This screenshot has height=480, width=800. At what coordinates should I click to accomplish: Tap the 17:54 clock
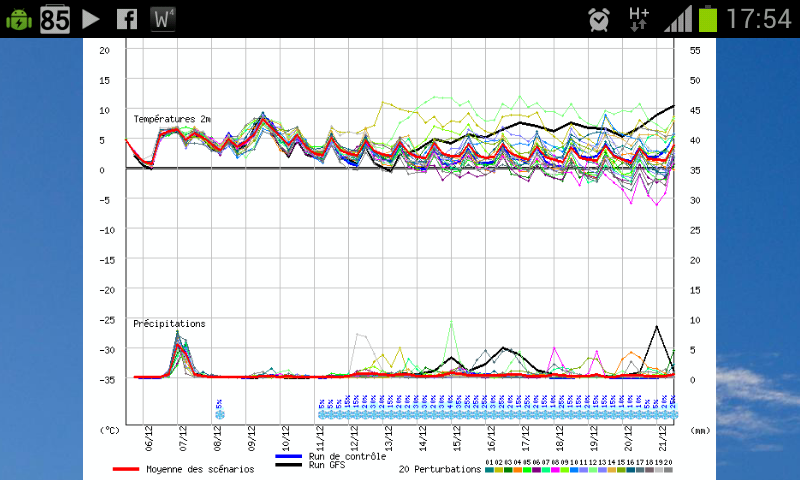[759, 19]
